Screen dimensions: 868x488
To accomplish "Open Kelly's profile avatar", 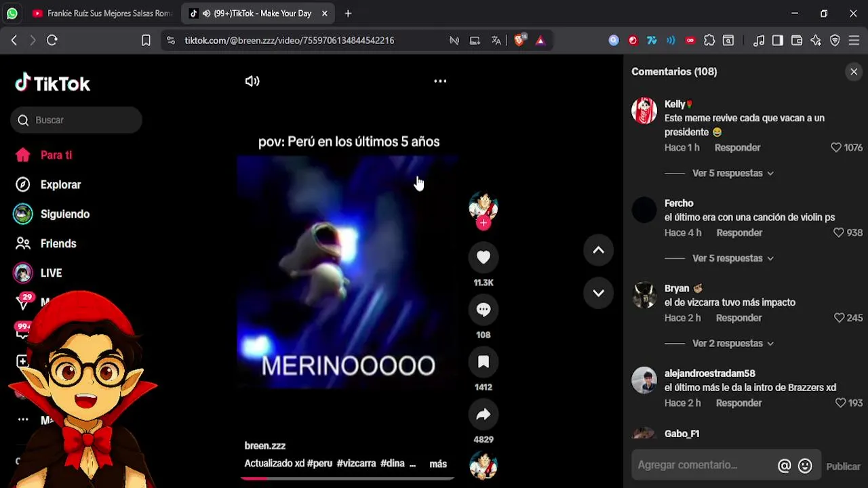I will [x=644, y=110].
